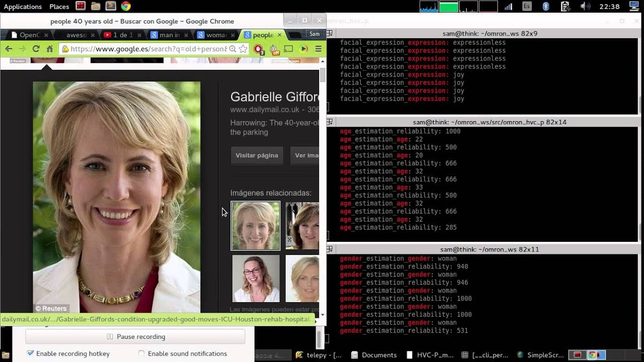Click the page security lock icon

click(x=65, y=49)
